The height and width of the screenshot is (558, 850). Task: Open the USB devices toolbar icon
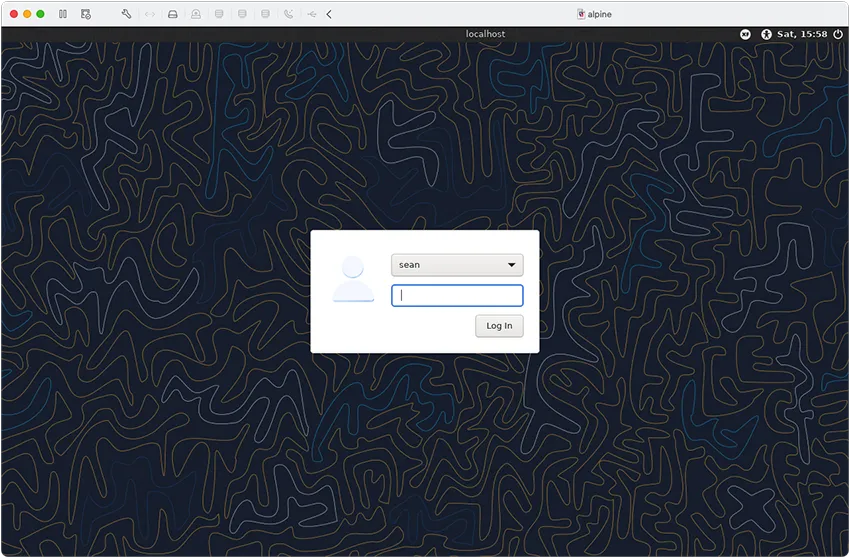pos(312,14)
